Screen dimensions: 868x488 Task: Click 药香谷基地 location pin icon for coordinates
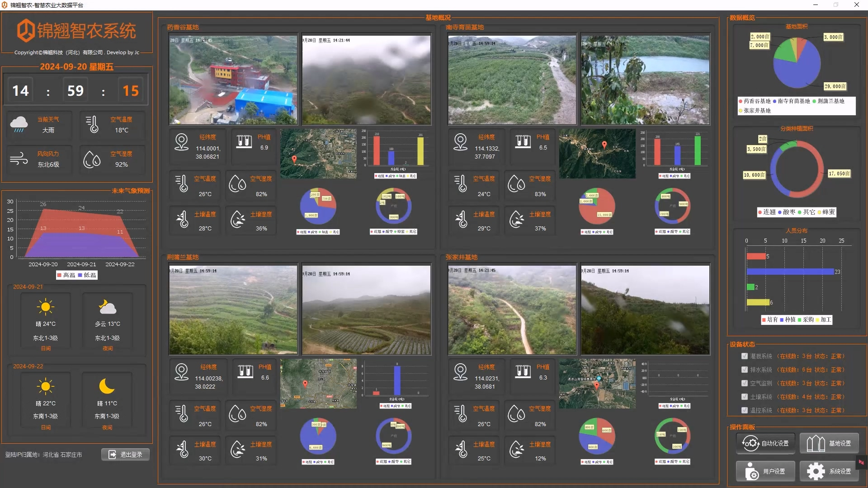[x=181, y=142]
